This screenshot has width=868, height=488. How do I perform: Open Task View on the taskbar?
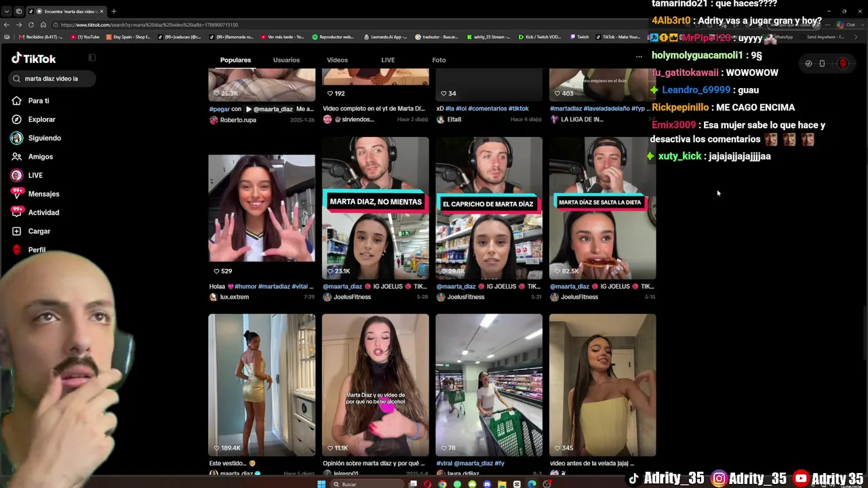[412, 484]
